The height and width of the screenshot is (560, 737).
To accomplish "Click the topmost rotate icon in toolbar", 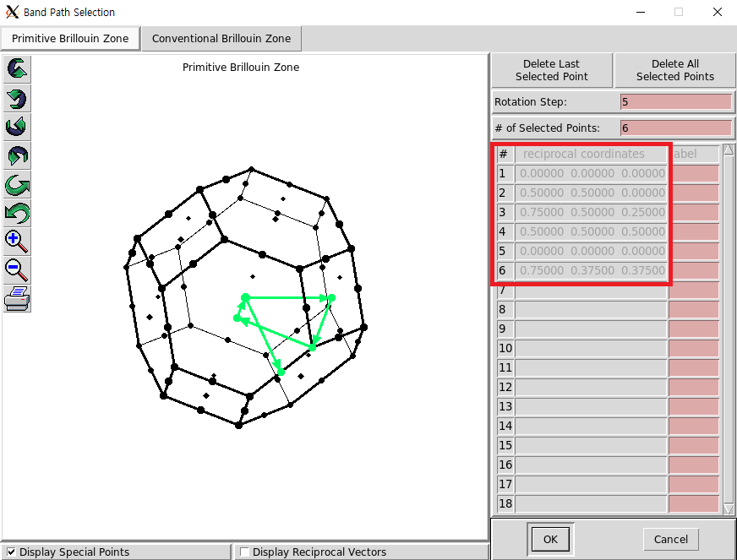I will (x=17, y=69).
